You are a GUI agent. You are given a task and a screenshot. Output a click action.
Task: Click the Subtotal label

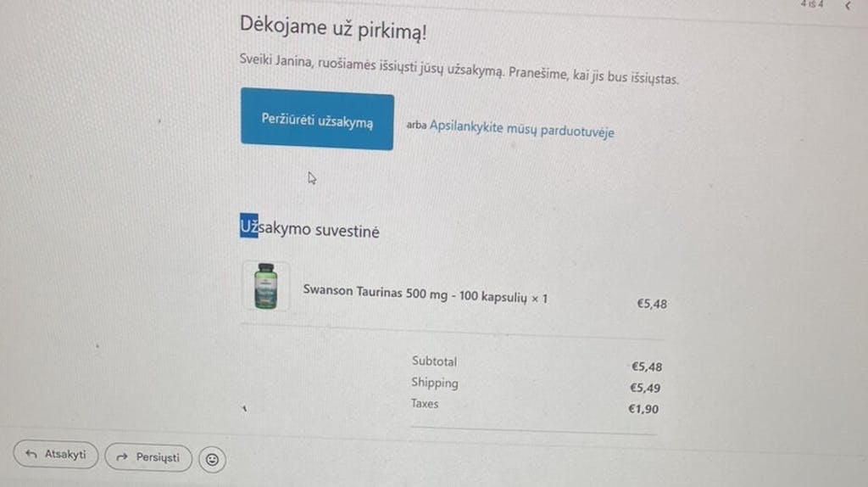point(435,361)
